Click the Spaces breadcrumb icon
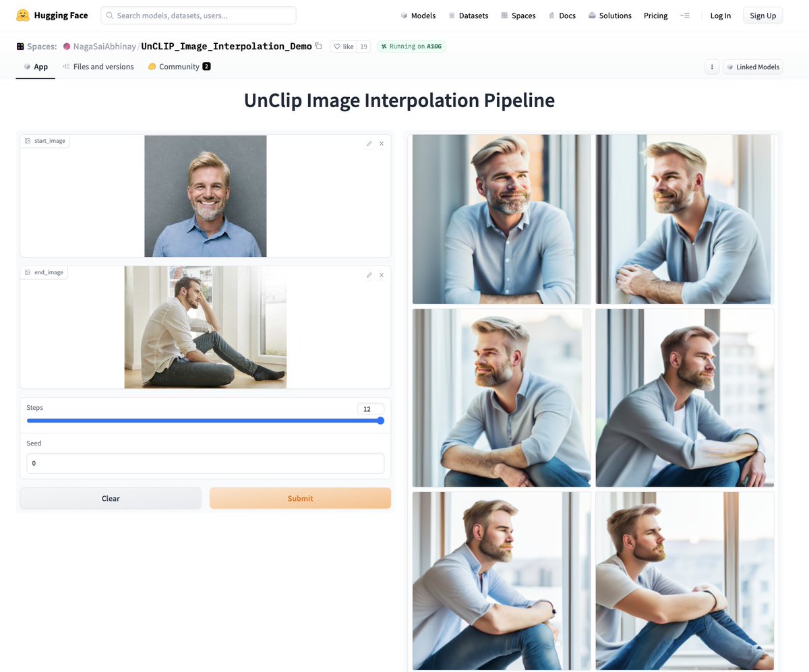The width and height of the screenshot is (809, 672). [x=20, y=47]
